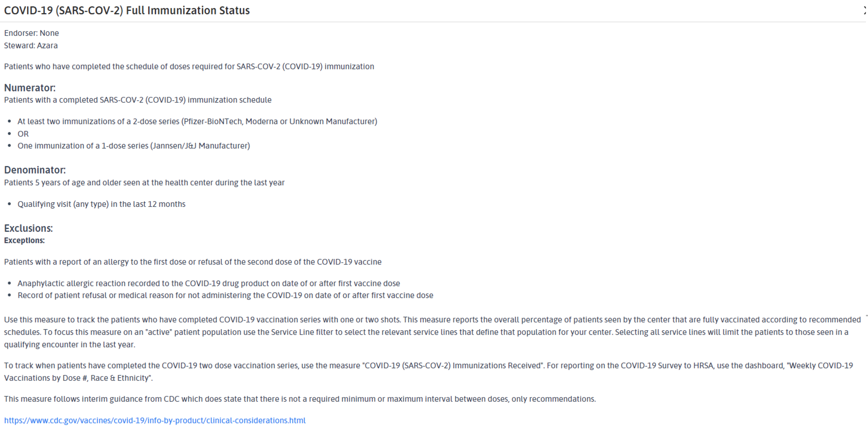Click the Qualifying visit in last 12 months bullet
The width and height of the screenshot is (868, 429).
tap(102, 204)
